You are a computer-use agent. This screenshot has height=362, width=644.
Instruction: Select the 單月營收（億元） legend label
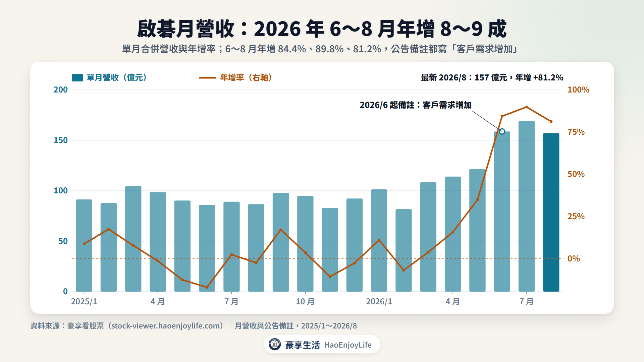click(x=117, y=78)
